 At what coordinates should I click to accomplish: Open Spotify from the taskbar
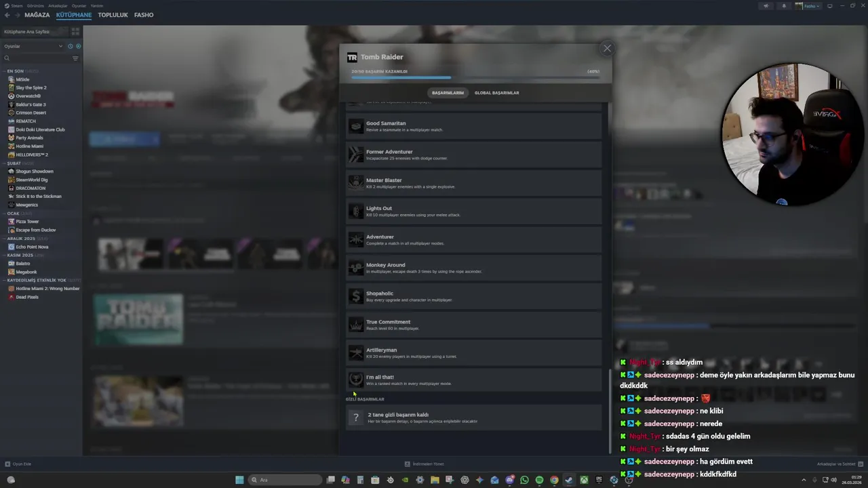(x=539, y=480)
